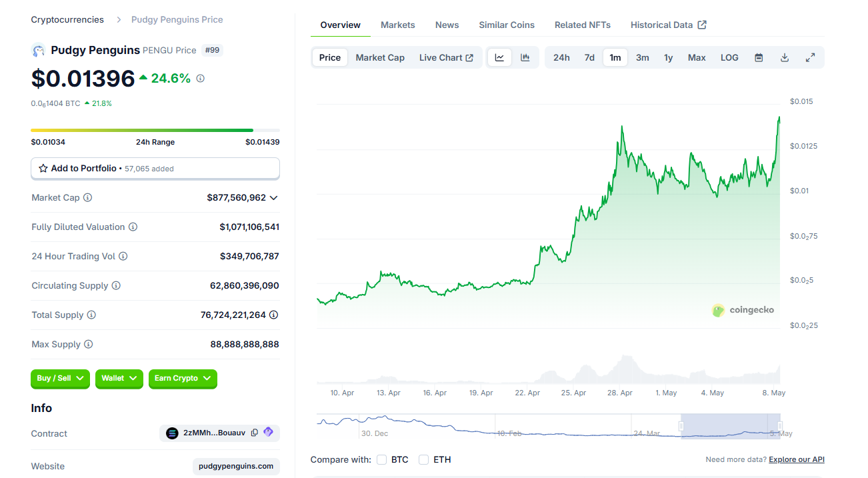Click the 2zMMh...Bouauv contract address

coord(214,433)
